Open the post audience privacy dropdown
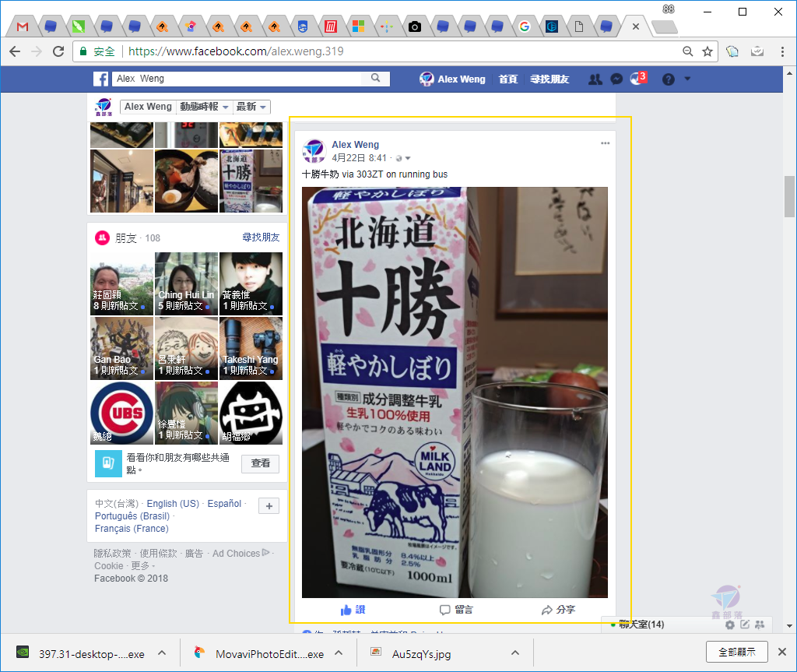 coord(403,158)
